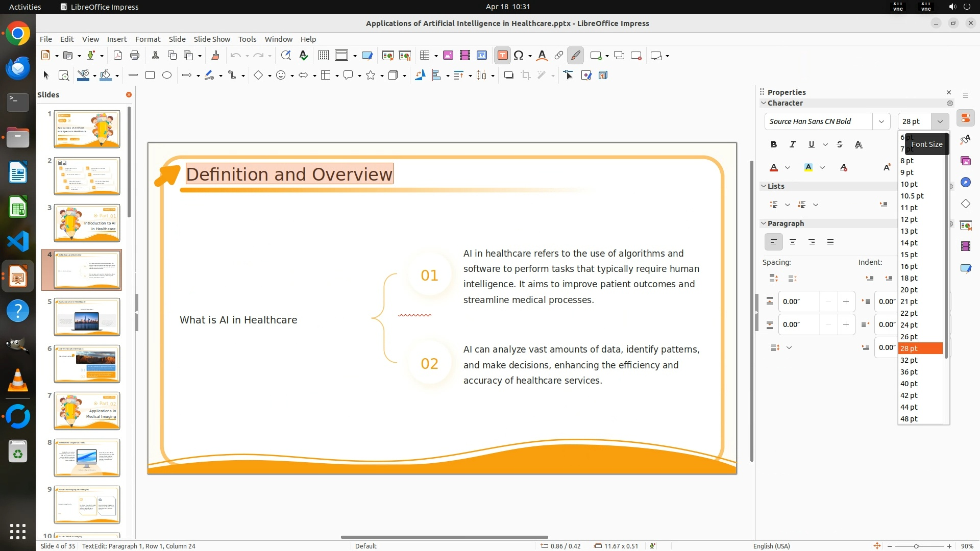Screen dimensions: 980x551
Task: Select slide 6 thumbnail in Slides panel
Action: pos(87,364)
